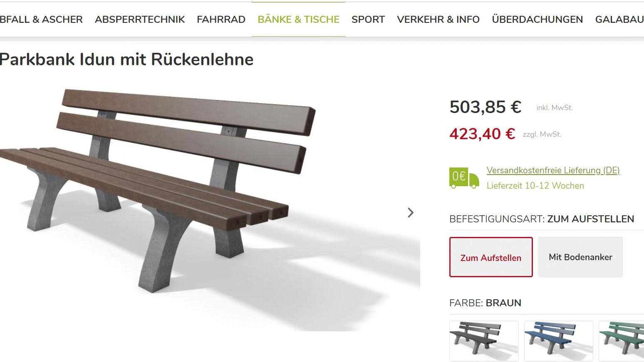Choose the green bench color thumbnail
Image resolution: width=644 pixels, height=362 pixels.
(x=621, y=341)
